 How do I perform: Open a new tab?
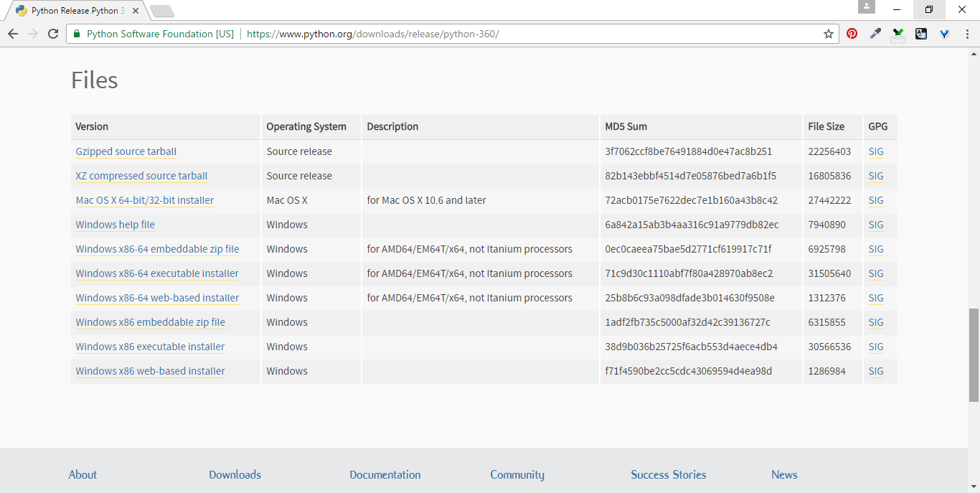[x=162, y=11]
